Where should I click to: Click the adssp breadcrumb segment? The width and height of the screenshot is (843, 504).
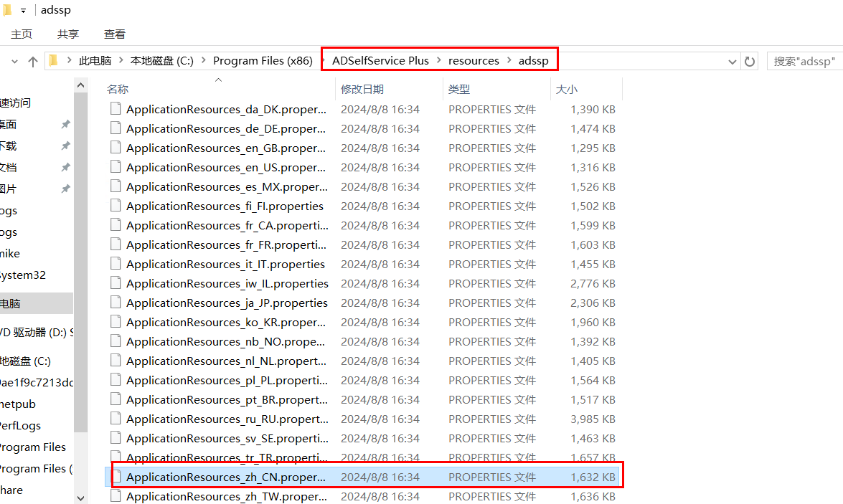[x=533, y=61]
